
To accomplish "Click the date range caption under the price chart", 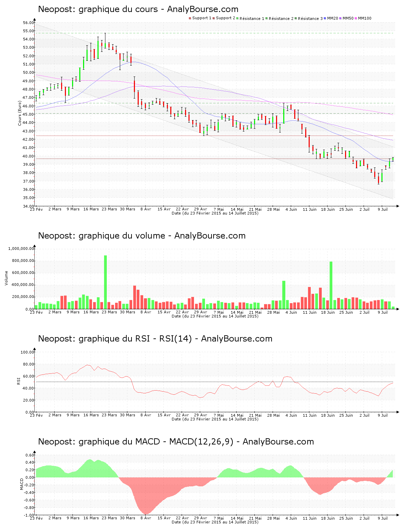I will point(215,213).
